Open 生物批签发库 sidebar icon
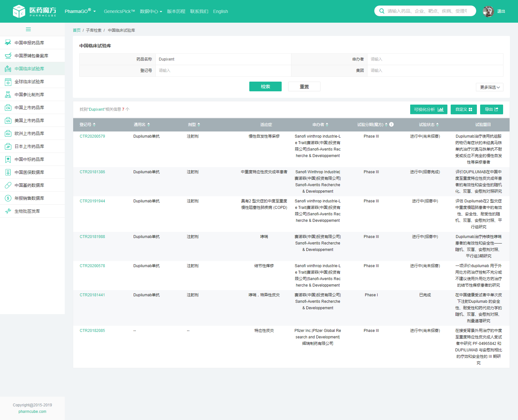 tap(8, 211)
